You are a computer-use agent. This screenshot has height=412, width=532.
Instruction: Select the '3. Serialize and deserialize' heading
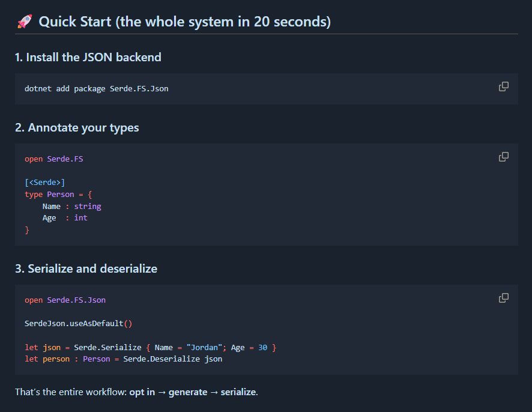86,269
